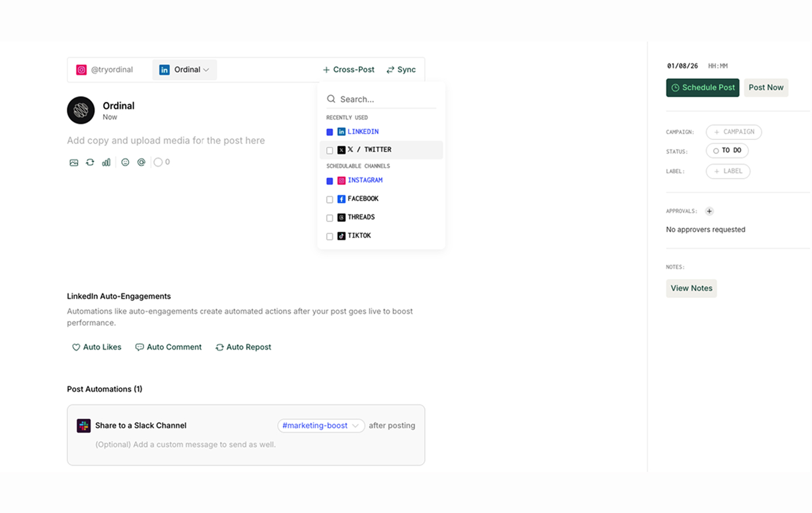Switch to the Ordinal LinkedIn tab
This screenshot has height=513, width=812.
184,70
